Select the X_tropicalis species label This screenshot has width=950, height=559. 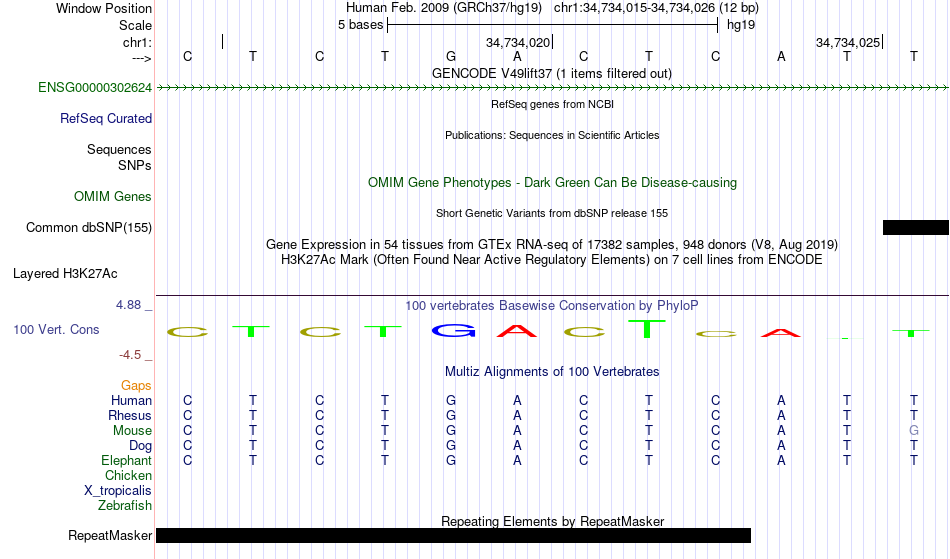pyautogui.click(x=118, y=491)
